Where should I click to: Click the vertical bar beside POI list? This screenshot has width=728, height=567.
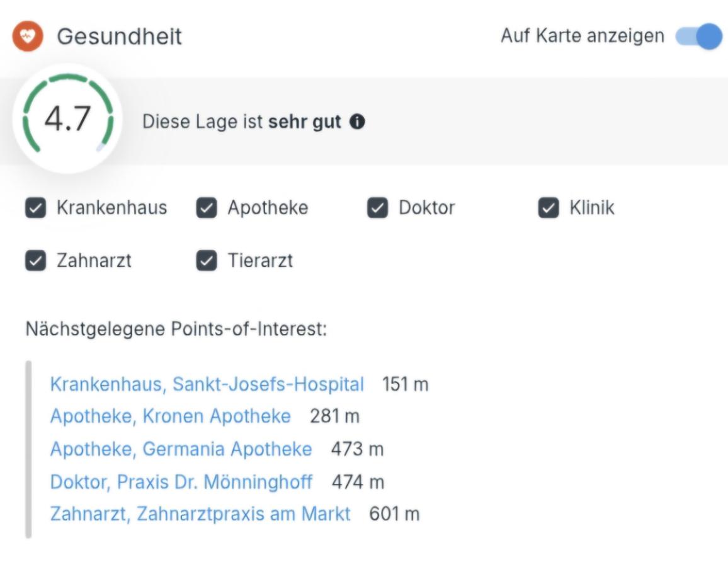point(28,449)
